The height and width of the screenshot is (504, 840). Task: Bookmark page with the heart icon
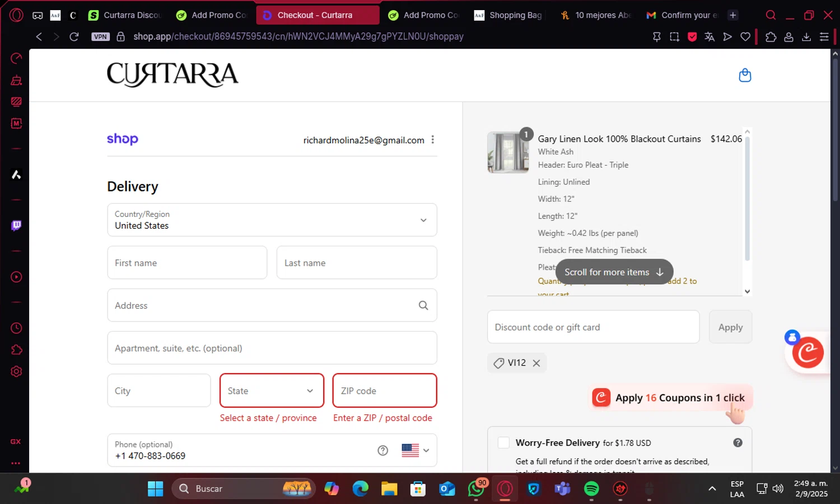pos(745,36)
